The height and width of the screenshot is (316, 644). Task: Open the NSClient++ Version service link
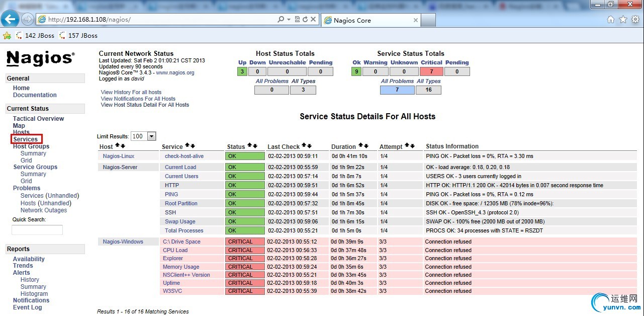click(x=187, y=275)
